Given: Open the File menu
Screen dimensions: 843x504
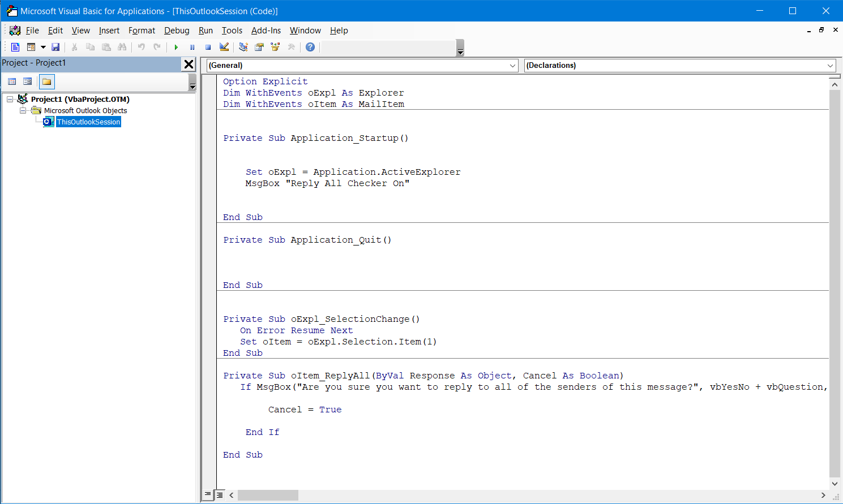Looking at the screenshot, I should [32, 31].
